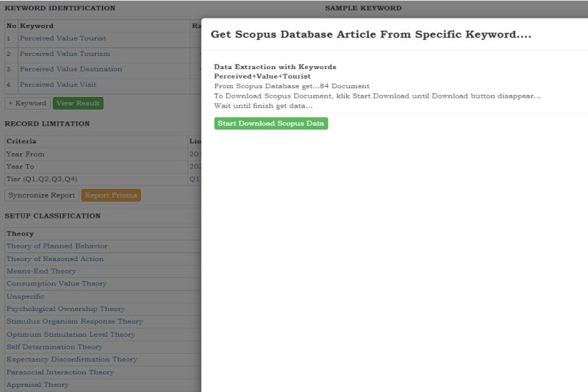Select Consumption Value Theory entry
This screenshot has height=392, width=588.
coord(57,284)
